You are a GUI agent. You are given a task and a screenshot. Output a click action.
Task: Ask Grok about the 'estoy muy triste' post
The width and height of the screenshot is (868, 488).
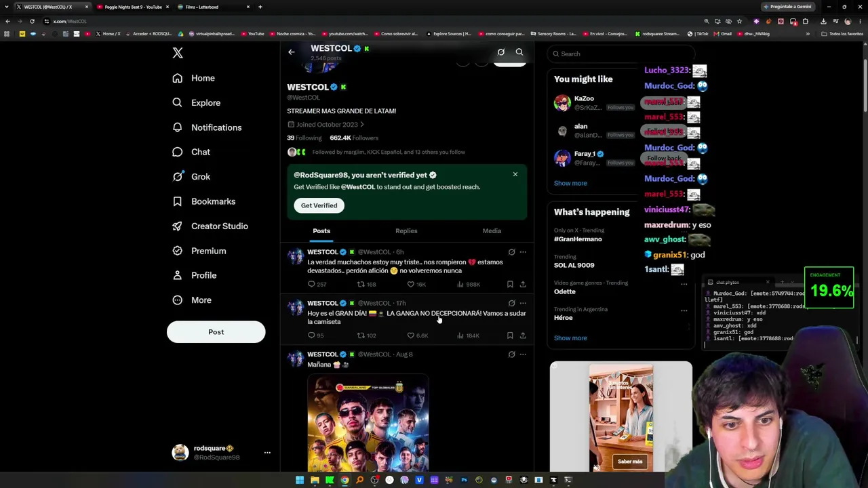[512, 252]
